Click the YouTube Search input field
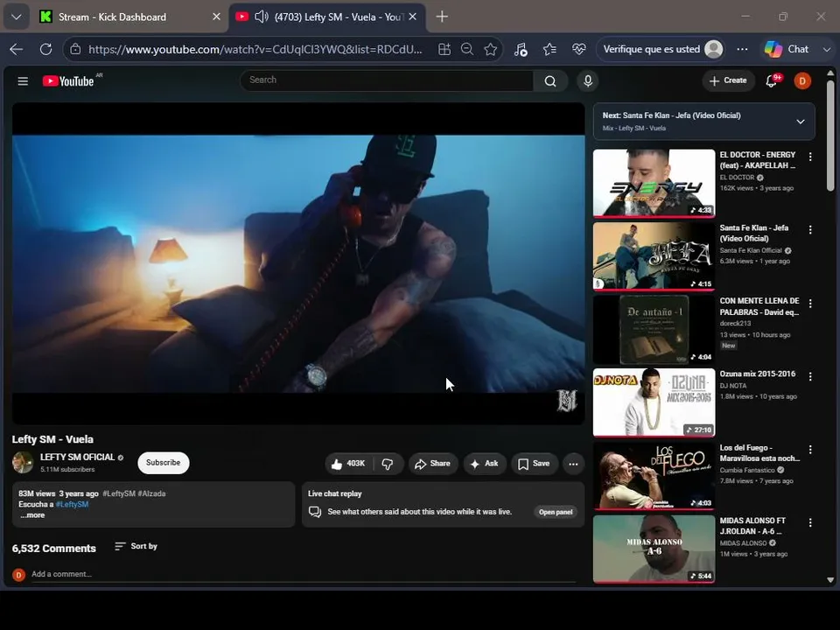The width and height of the screenshot is (840, 630). pyautogui.click(x=387, y=80)
